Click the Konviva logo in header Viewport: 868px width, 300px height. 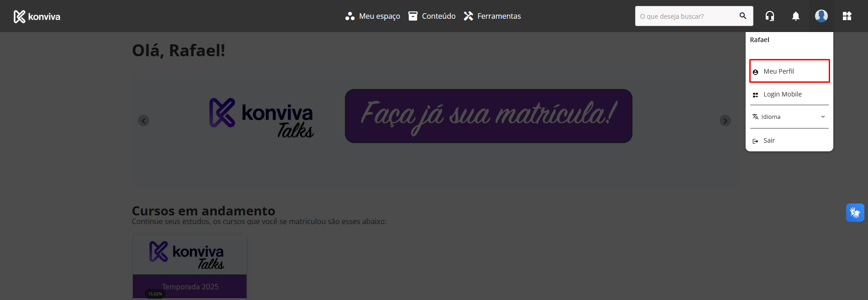(37, 16)
